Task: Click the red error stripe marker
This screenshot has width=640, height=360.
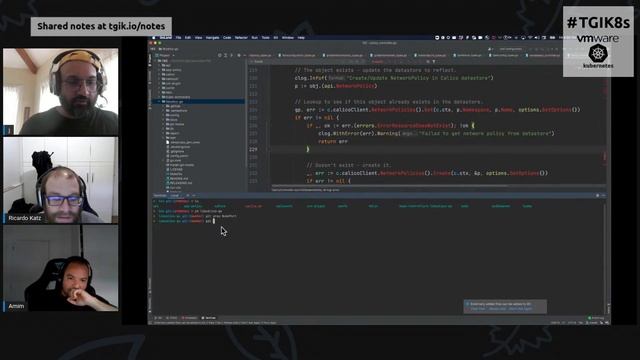Action: click(604, 156)
